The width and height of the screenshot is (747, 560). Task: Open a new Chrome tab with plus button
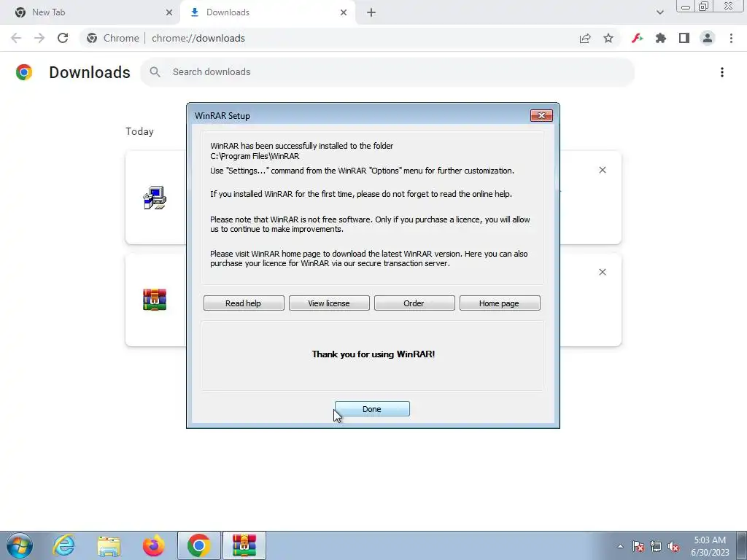pos(371,12)
